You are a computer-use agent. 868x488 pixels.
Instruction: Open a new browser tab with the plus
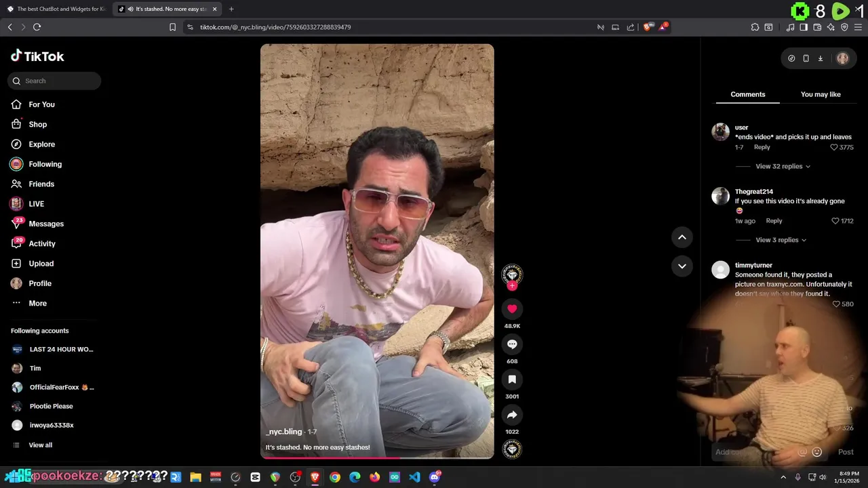231,9
